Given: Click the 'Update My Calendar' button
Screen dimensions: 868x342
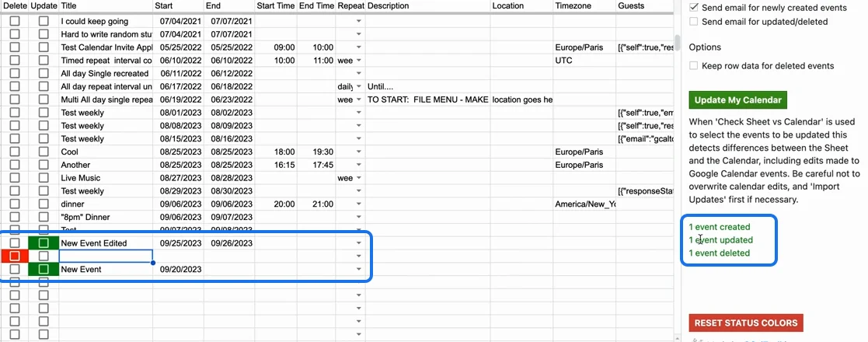Looking at the screenshot, I should [x=738, y=100].
